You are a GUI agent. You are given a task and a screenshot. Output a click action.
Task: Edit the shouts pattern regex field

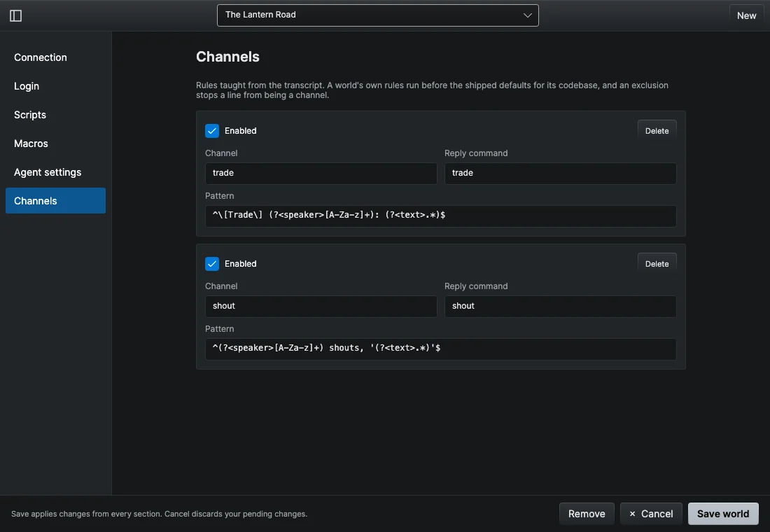[440, 349]
